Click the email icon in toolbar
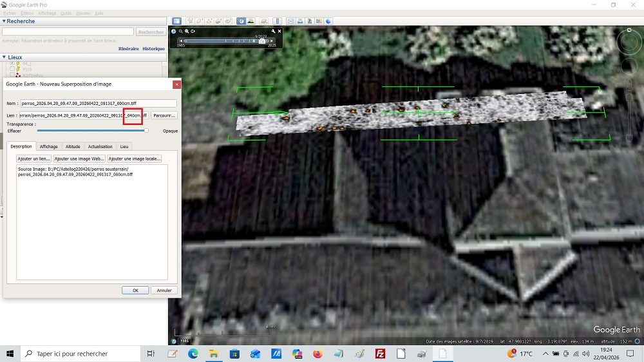 (x=290, y=21)
